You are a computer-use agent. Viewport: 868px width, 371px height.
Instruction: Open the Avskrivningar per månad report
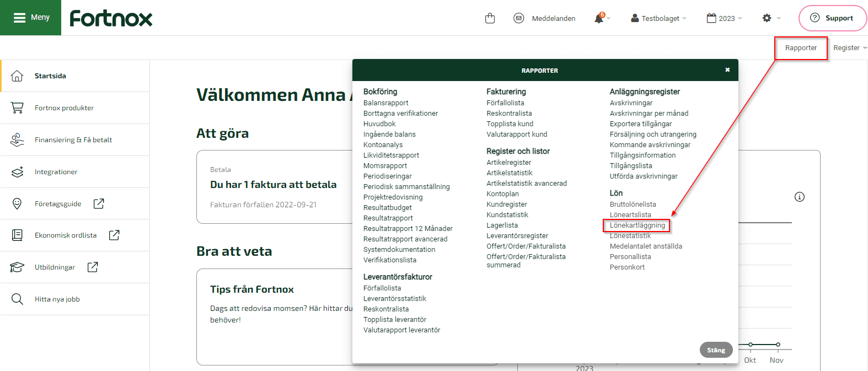[649, 113]
